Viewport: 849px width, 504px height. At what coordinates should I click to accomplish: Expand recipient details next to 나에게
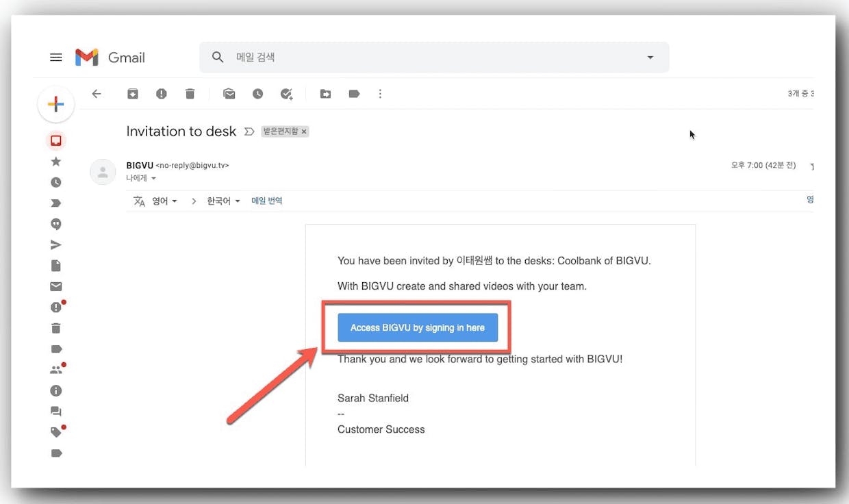[x=153, y=179]
